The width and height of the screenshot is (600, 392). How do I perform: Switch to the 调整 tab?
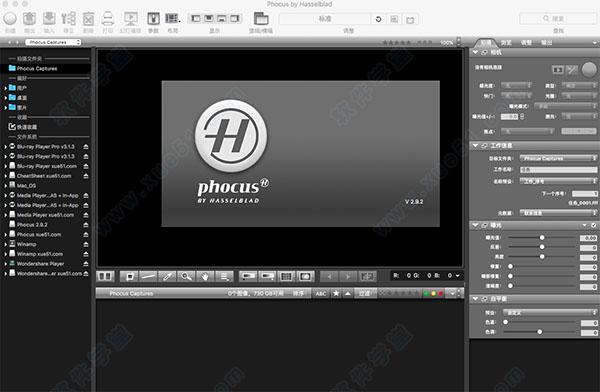coord(527,42)
